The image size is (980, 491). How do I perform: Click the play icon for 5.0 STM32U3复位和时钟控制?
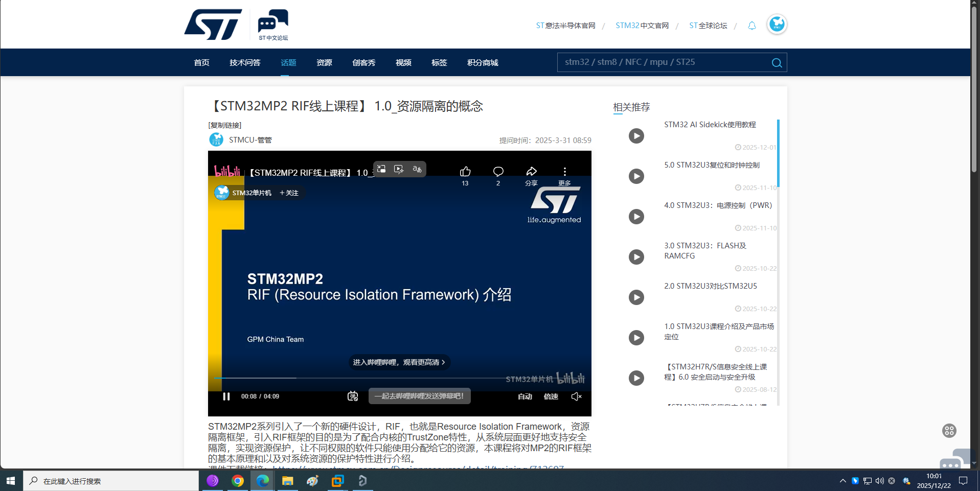pyautogui.click(x=636, y=176)
